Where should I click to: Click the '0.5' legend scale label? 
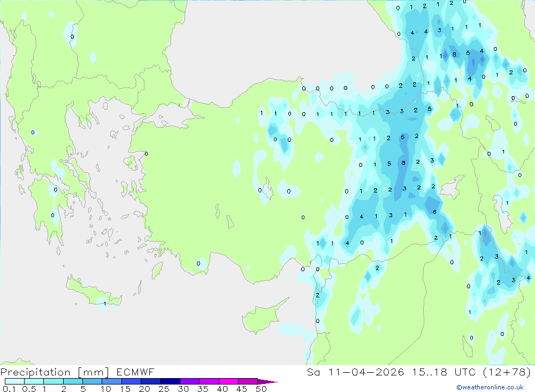pos(29,389)
